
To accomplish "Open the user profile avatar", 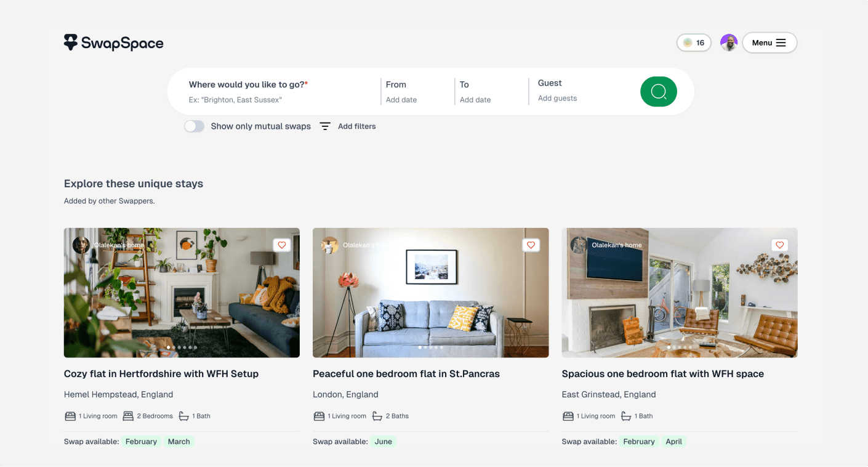I will tap(729, 43).
